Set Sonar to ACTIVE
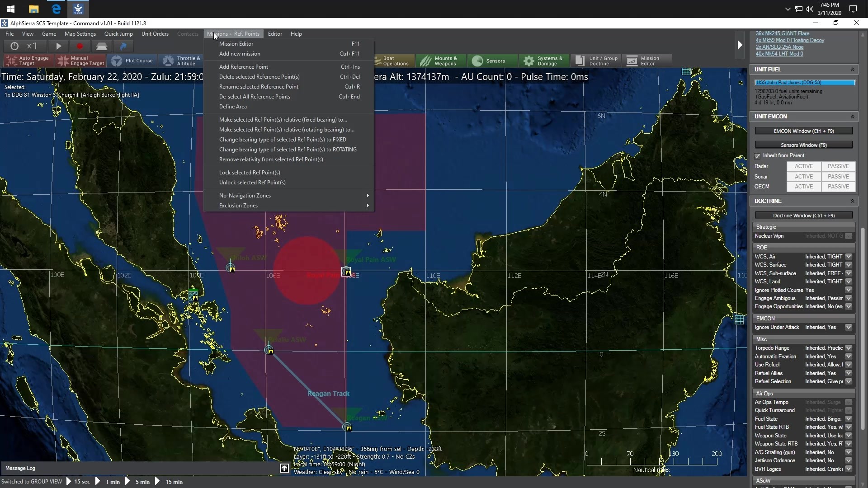This screenshot has height=488, width=868. tap(804, 177)
